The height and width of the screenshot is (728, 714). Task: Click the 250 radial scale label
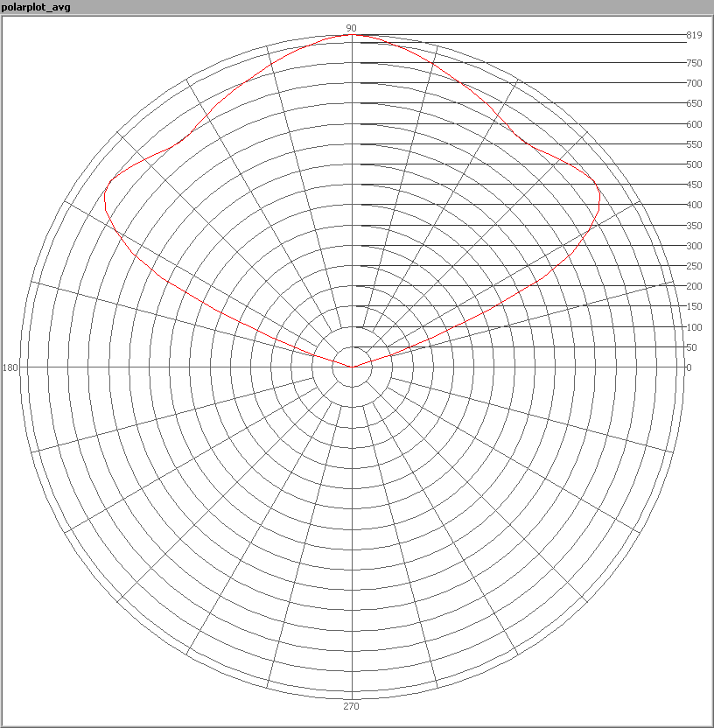pos(694,266)
